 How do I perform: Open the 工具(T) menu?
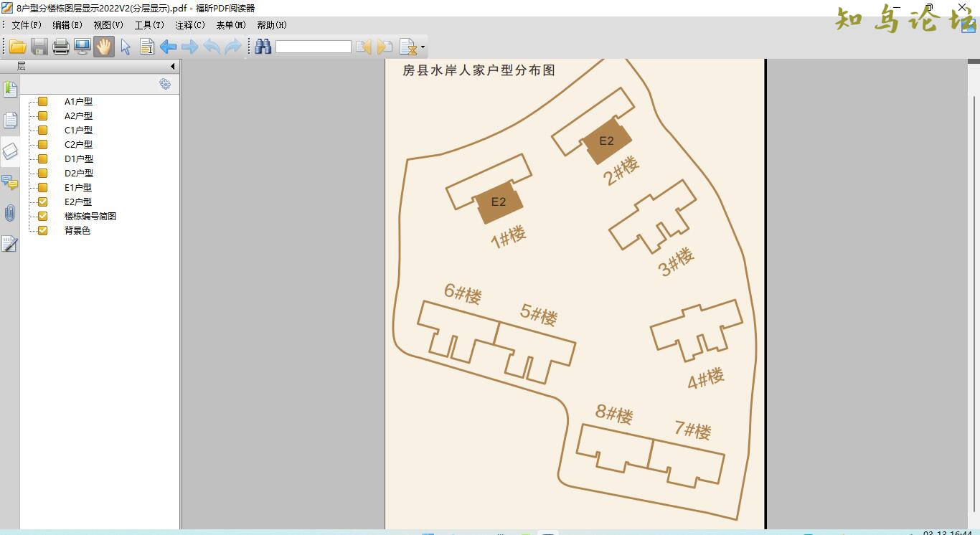(149, 25)
